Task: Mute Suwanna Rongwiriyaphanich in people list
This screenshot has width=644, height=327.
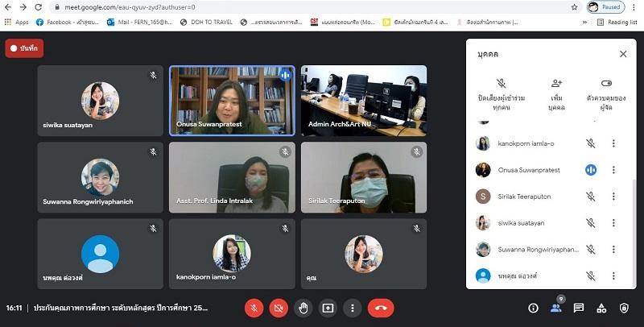Action: pyautogui.click(x=591, y=250)
